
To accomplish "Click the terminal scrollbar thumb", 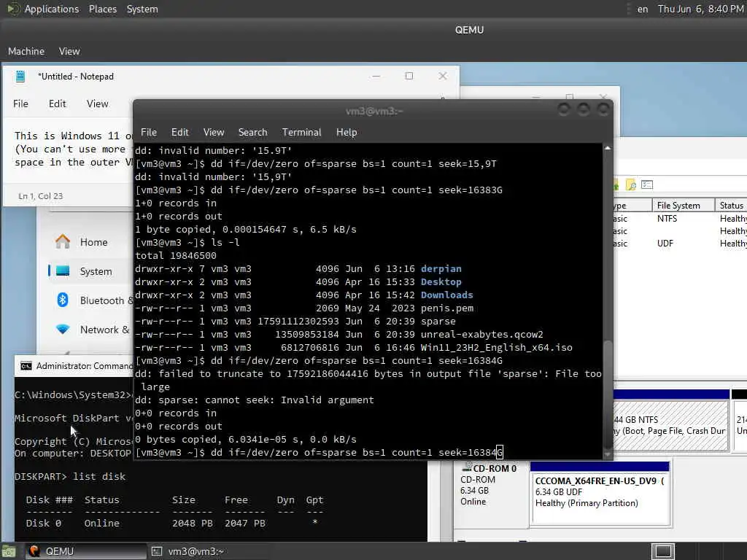I will coord(608,394).
